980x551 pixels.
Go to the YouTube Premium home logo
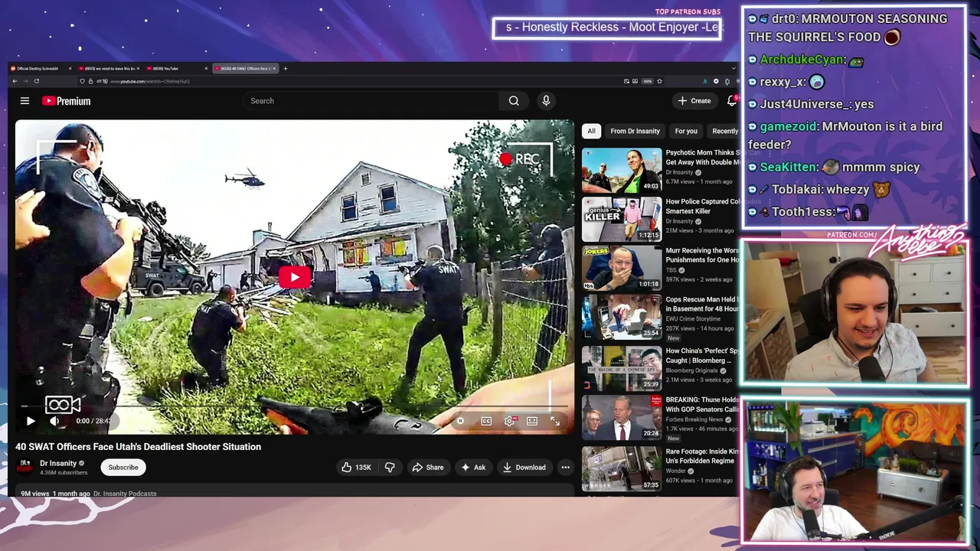[x=67, y=101]
